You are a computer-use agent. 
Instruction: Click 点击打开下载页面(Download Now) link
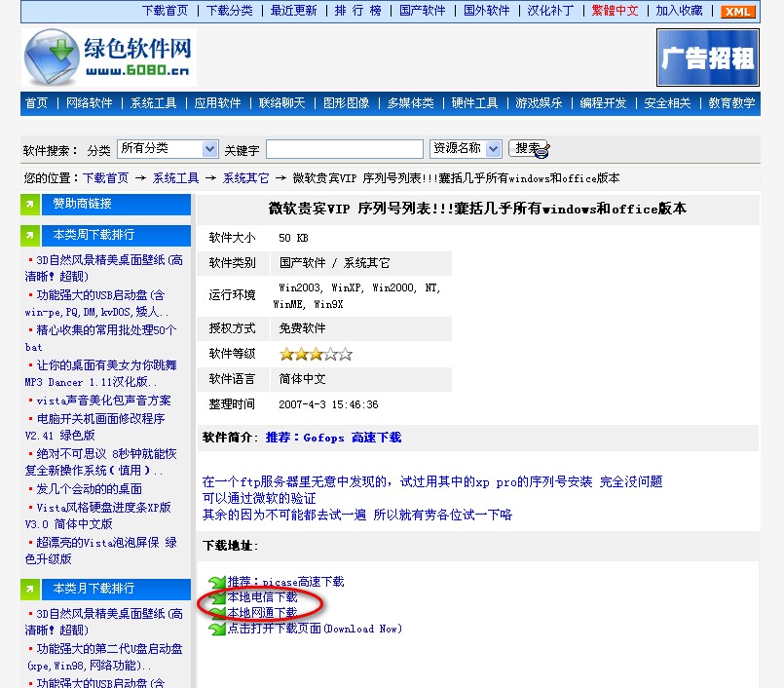(315, 629)
